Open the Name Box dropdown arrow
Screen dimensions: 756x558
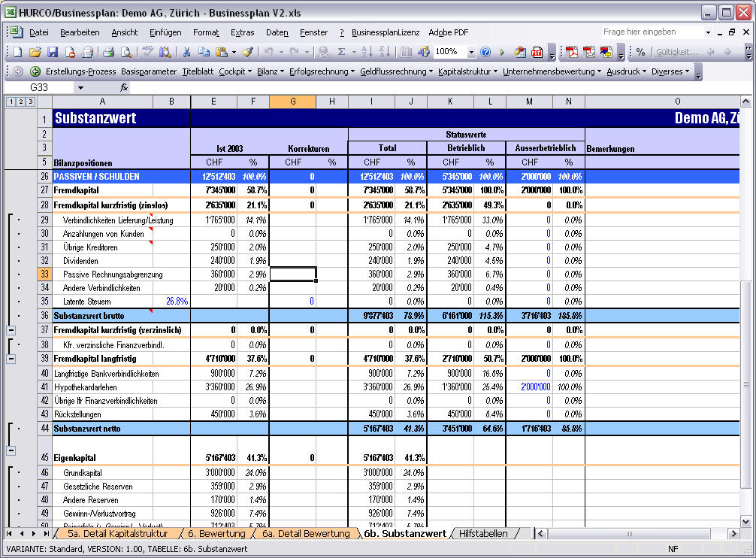click(x=80, y=87)
